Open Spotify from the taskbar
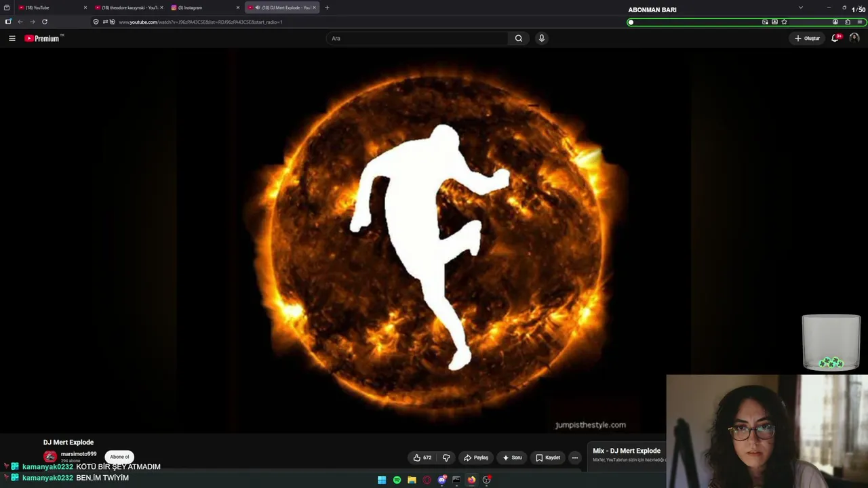The width and height of the screenshot is (868, 488). [x=397, y=480]
